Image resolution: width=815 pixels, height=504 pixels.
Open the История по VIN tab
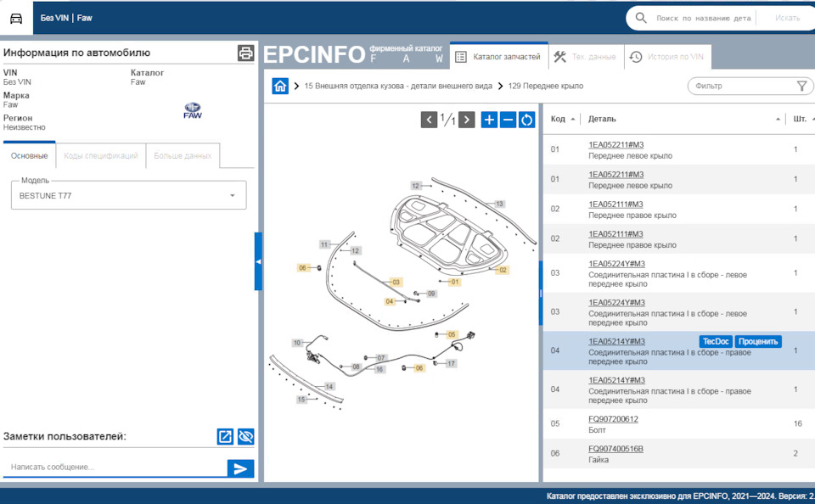click(666, 57)
